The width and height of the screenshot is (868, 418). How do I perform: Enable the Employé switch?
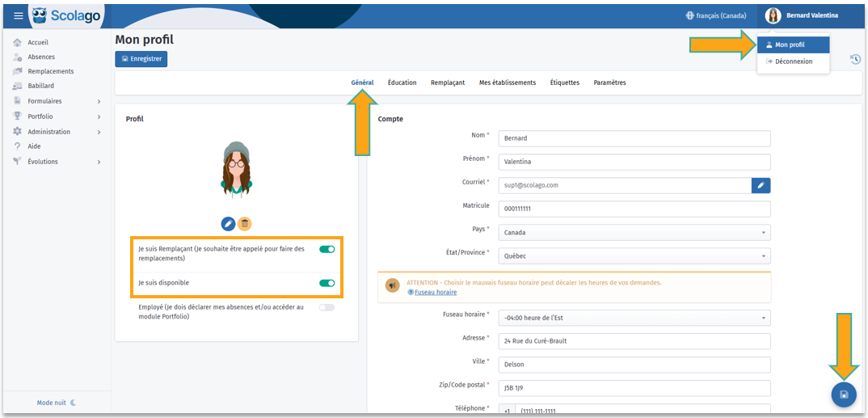click(x=327, y=307)
